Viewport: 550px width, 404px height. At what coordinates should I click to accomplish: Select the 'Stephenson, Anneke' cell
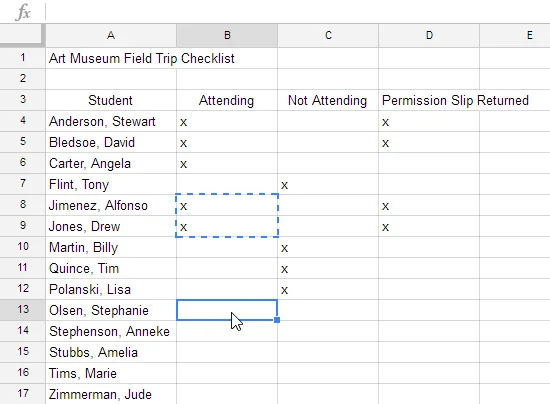pos(111,332)
